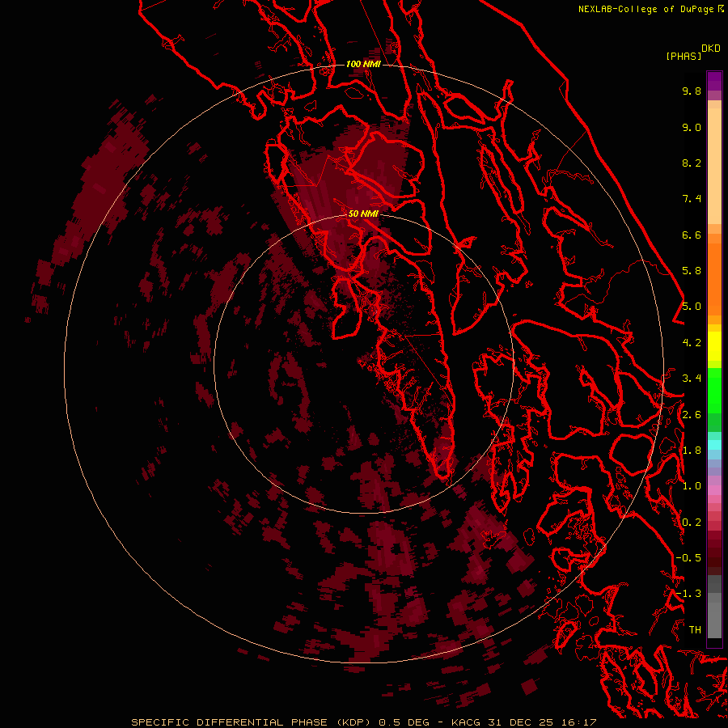Click the KACG radar station identifier

coord(466,722)
